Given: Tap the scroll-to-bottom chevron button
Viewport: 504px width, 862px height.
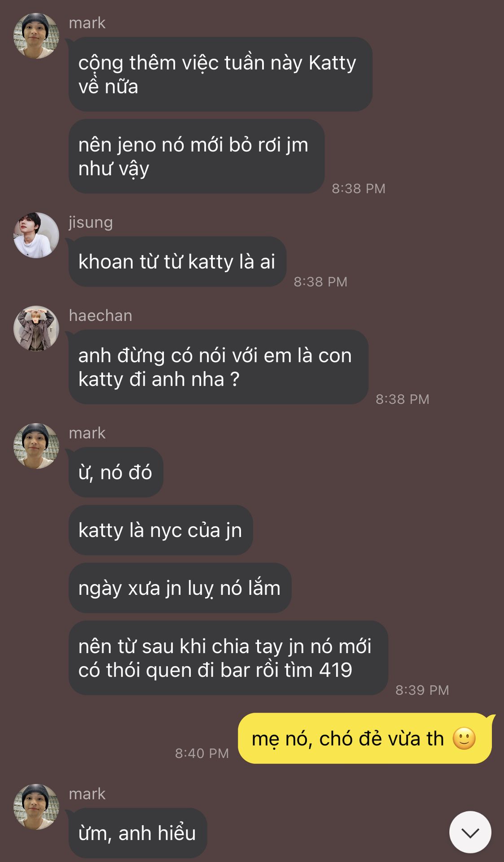Looking at the screenshot, I should (x=470, y=832).
